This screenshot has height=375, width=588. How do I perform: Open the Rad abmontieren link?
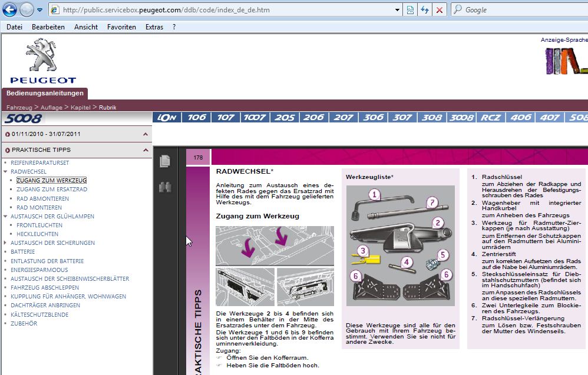coord(42,199)
